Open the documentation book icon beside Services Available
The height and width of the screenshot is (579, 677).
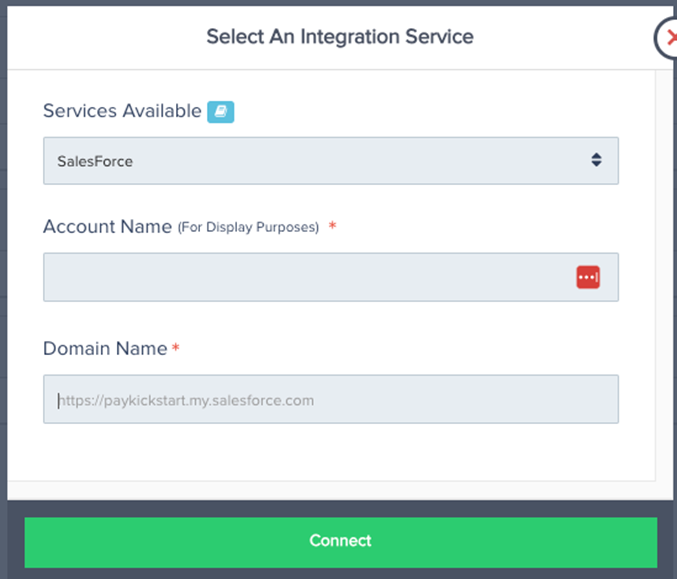221,112
